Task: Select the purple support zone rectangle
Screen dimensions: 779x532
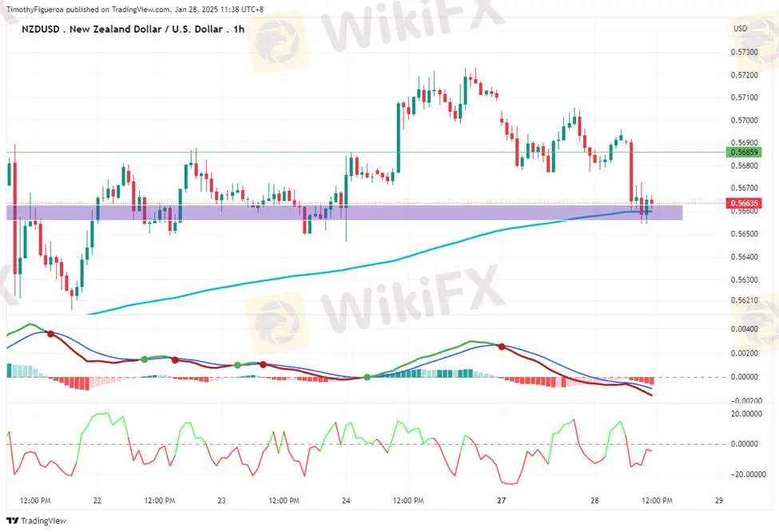Action: (x=344, y=212)
